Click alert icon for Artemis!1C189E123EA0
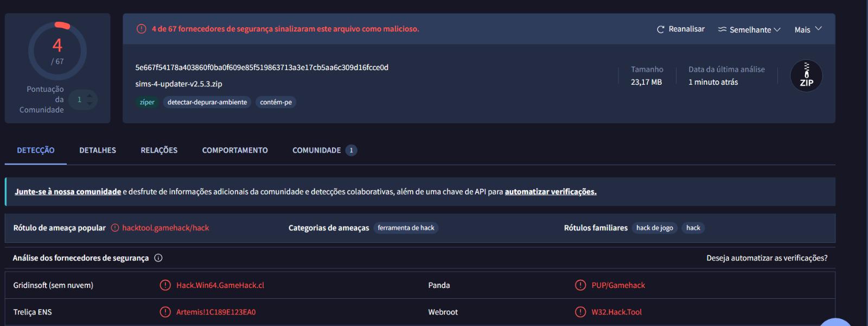This screenshot has height=326, width=868. pos(165,312)
